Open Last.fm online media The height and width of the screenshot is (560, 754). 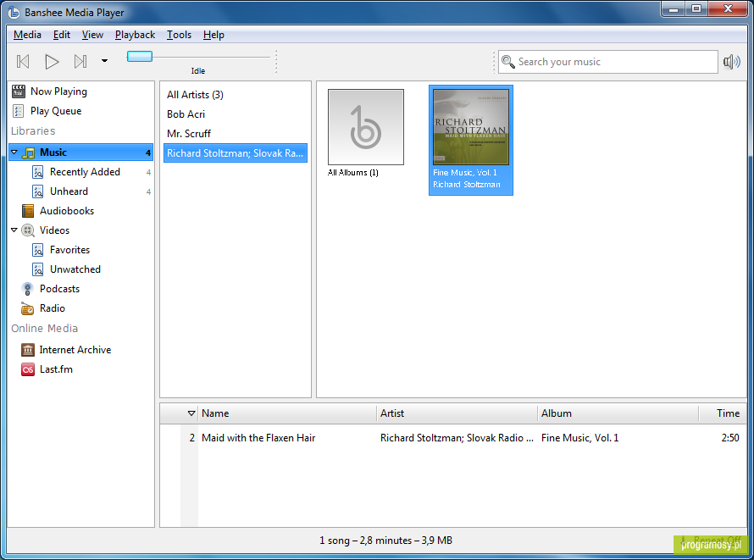(56, 369)
